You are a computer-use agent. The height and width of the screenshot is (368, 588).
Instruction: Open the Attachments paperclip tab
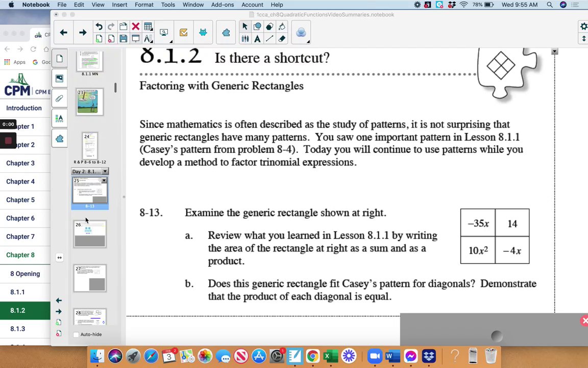pos(60,98)
